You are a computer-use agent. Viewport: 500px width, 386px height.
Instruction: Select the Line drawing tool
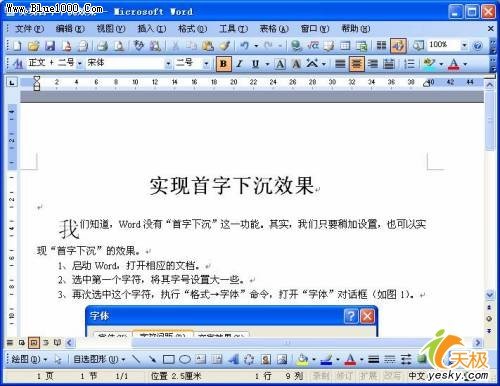(136, 359)
